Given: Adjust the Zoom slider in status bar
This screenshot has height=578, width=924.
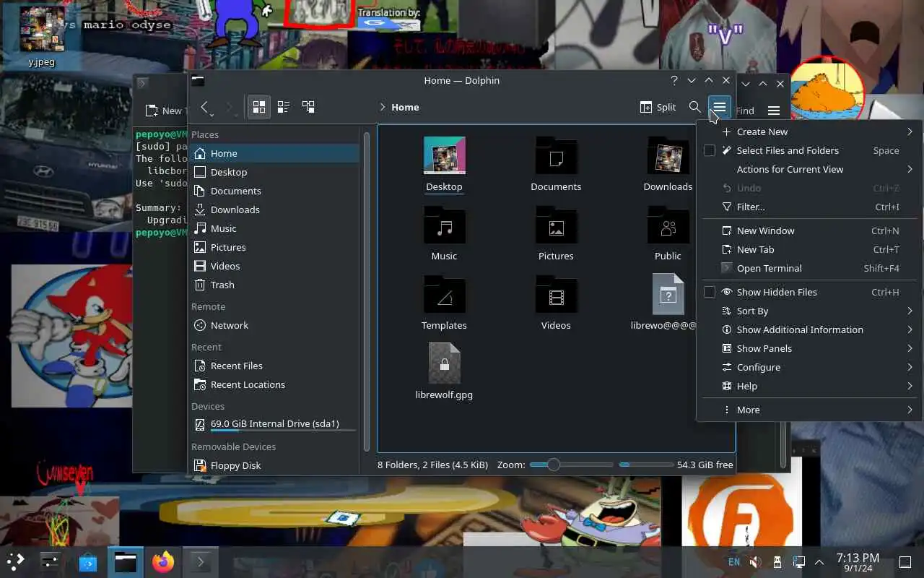Looking at the screenshot, I should (x=571, y=465).
